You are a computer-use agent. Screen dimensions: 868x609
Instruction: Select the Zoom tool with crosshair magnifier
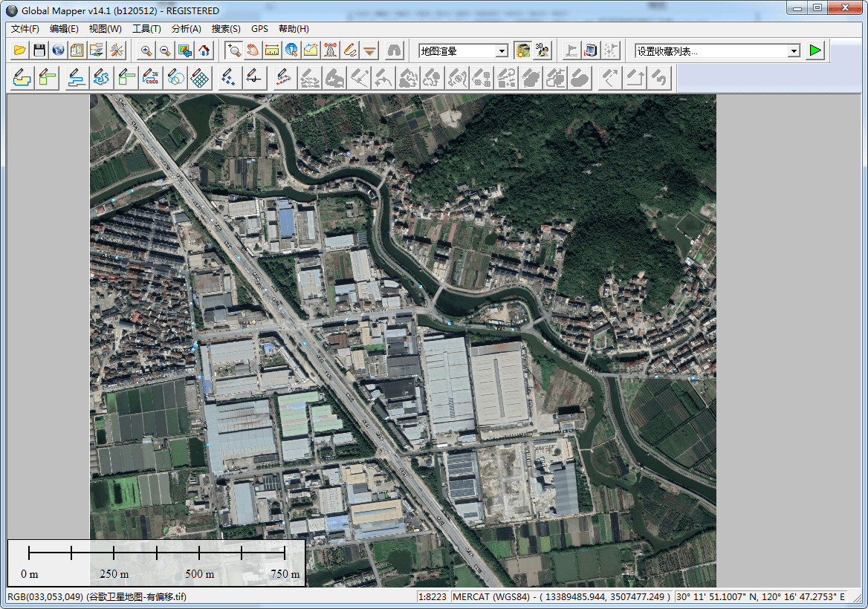coord(233,51)
